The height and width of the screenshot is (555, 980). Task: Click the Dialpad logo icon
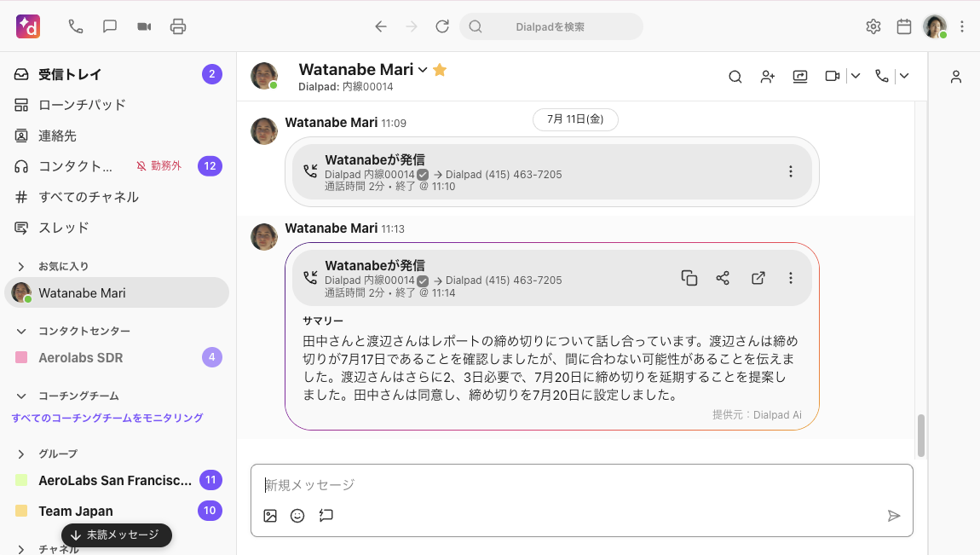(x=28, y=26)
